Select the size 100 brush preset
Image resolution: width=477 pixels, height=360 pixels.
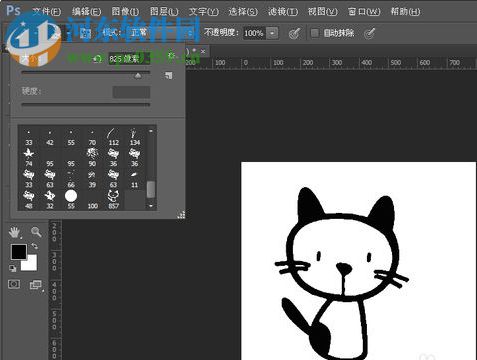92,200
